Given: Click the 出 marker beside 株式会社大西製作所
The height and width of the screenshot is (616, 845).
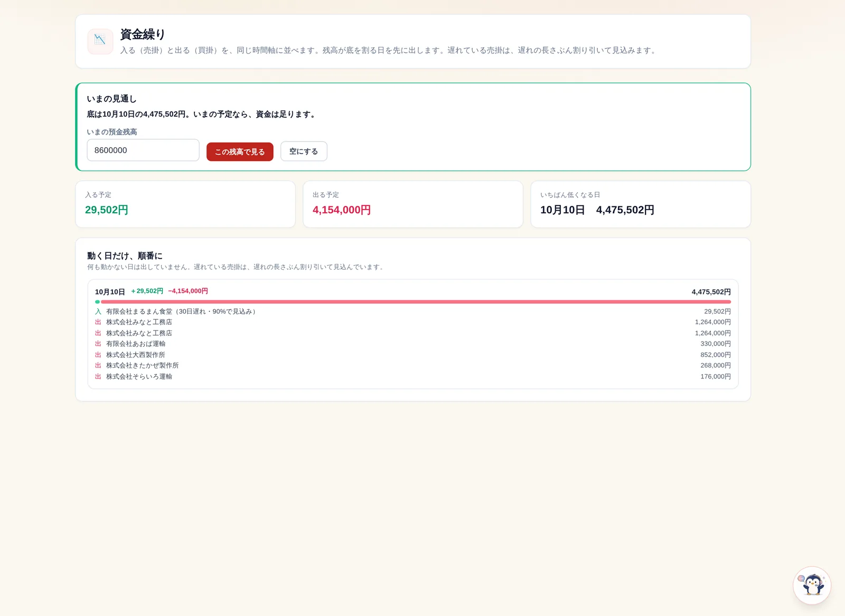Looking at the screenshot, I should pos(98,355).
